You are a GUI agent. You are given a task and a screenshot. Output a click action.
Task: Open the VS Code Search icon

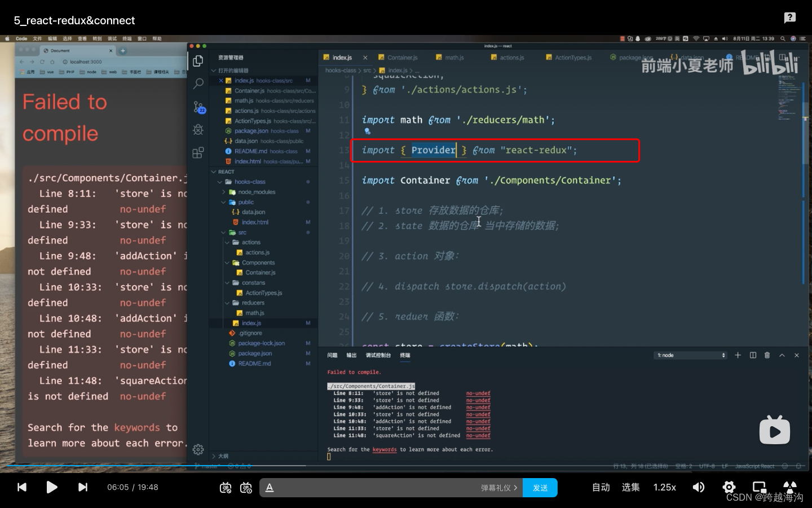pos(198,84)
